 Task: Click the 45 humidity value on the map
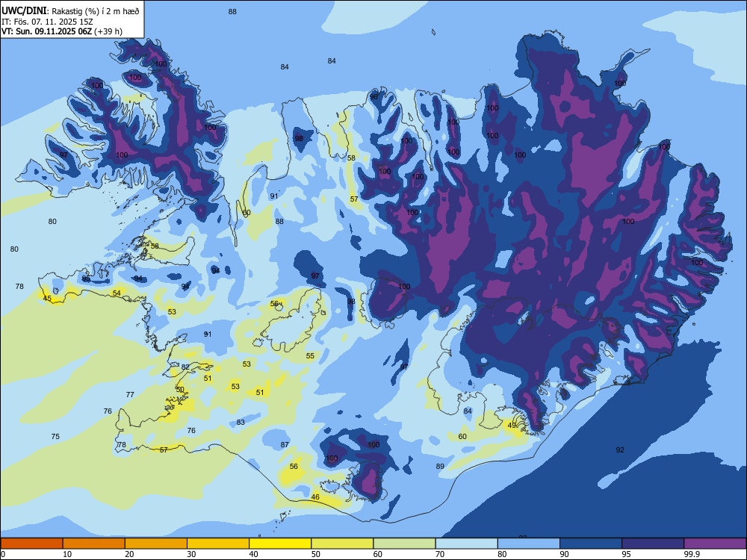[x=47, y=299]
